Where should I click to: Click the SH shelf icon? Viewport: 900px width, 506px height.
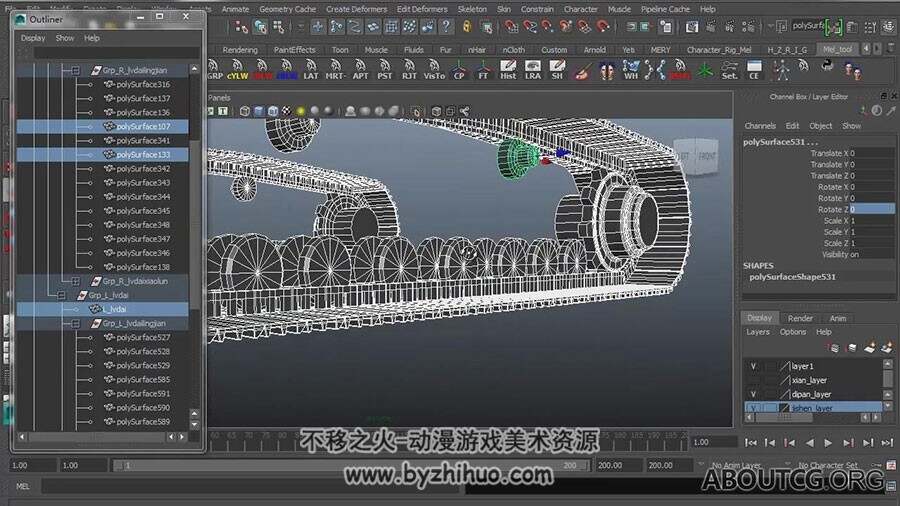coord(557,70)
